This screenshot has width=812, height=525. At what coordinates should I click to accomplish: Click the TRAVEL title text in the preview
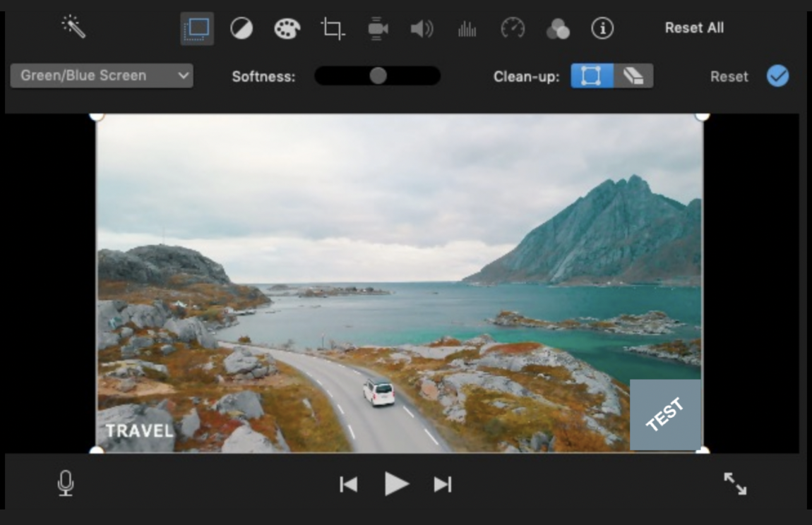(x=139, y=430)
